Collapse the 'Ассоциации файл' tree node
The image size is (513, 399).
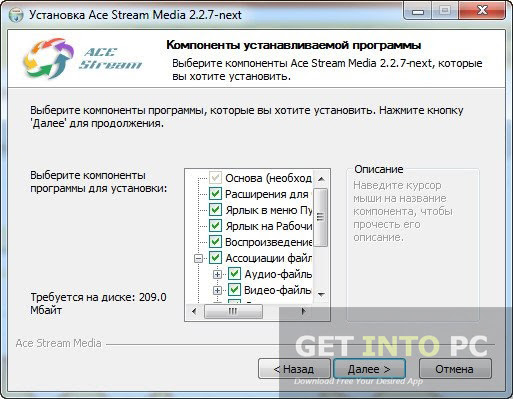[x=198, y=258]
